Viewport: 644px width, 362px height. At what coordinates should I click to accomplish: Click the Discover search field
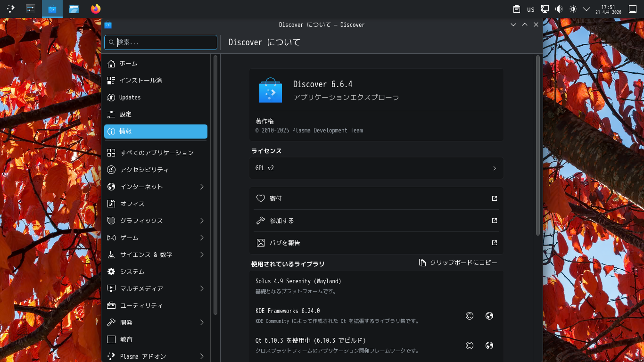point(161,42)
